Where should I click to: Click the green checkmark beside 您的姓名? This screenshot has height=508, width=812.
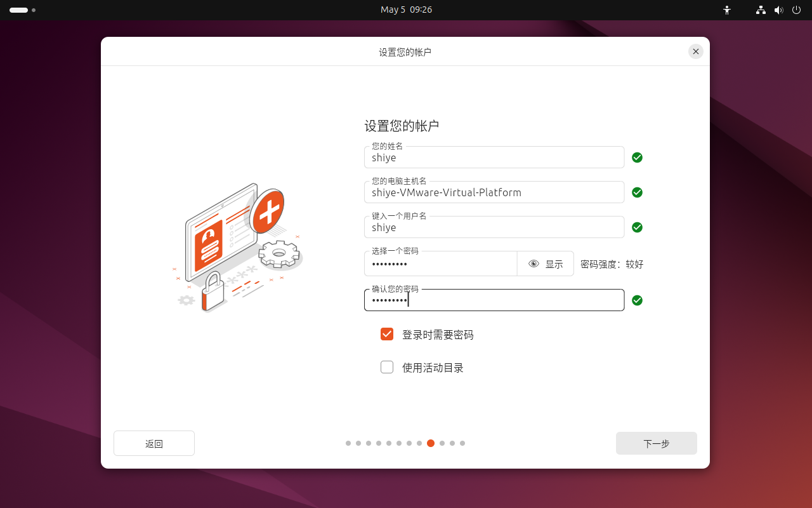[x=637, y=157]
